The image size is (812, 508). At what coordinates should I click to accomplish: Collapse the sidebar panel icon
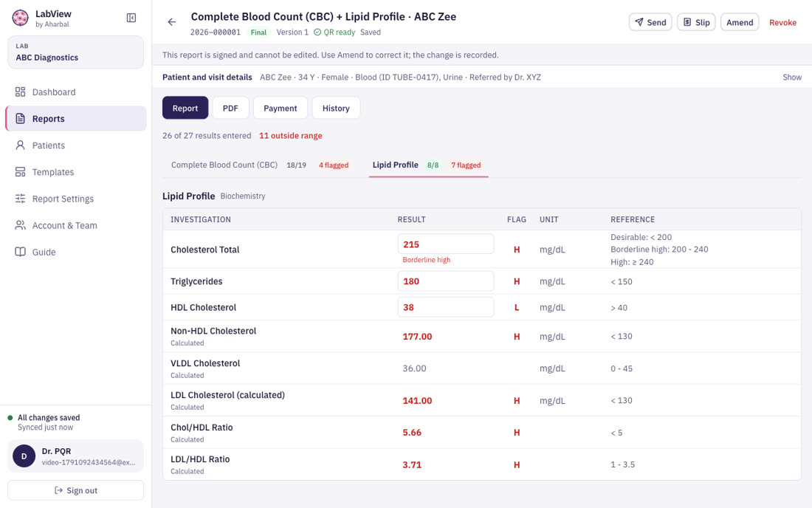131,18
